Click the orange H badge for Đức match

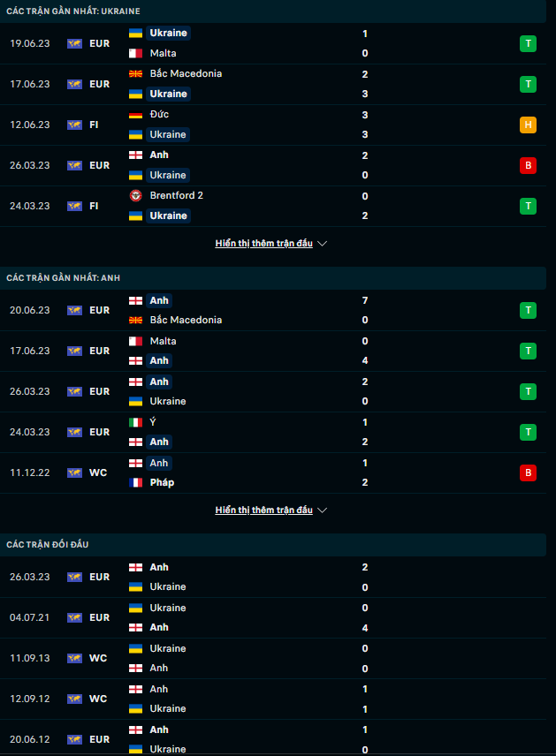point(528,125)
